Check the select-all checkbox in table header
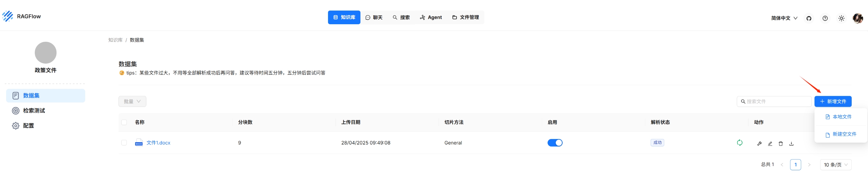Viewport: 868px width, 176px height. pyautogui.click(x=124, y=122)
